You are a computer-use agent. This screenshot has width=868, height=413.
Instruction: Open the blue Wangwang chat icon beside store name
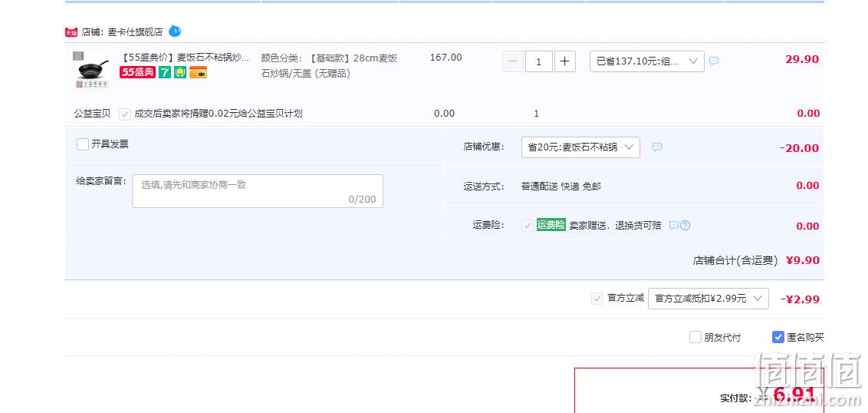coord(175,31)
